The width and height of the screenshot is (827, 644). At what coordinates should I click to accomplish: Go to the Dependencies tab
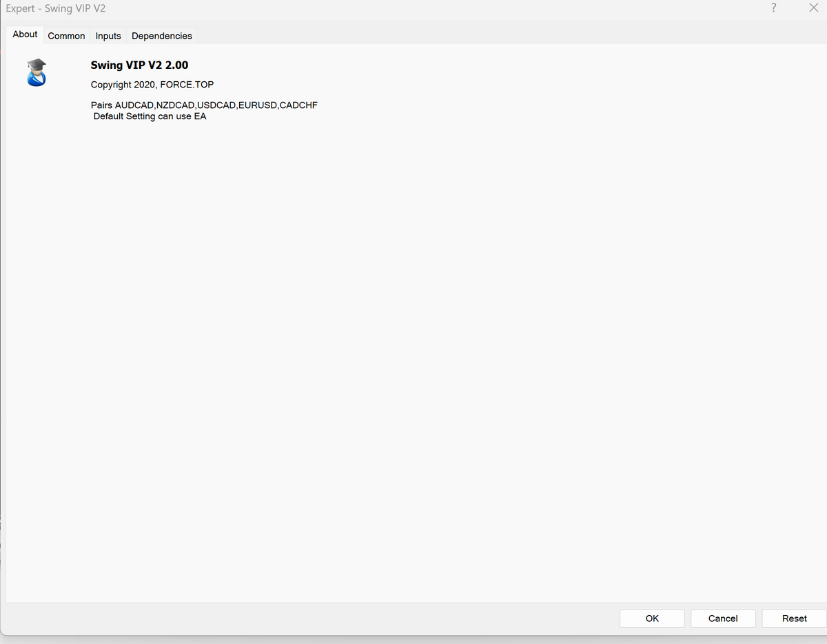pyautogui.click(x=162, y=36)
